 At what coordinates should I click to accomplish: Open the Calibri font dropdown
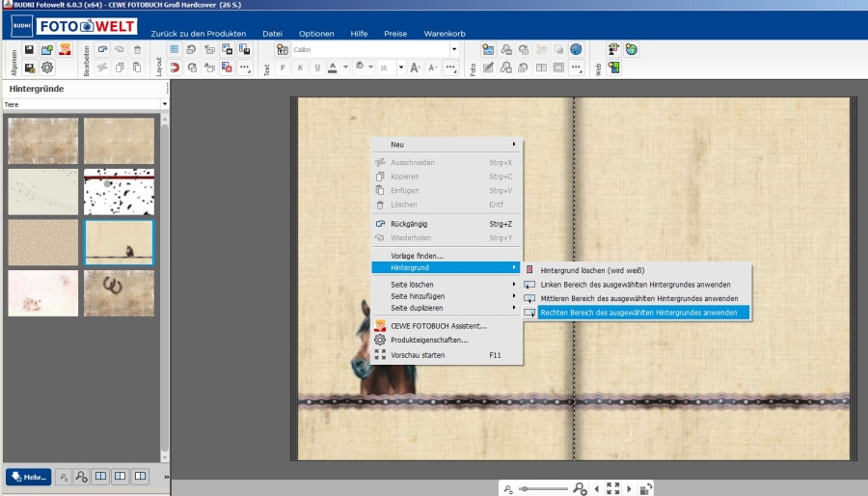[454, 49]
